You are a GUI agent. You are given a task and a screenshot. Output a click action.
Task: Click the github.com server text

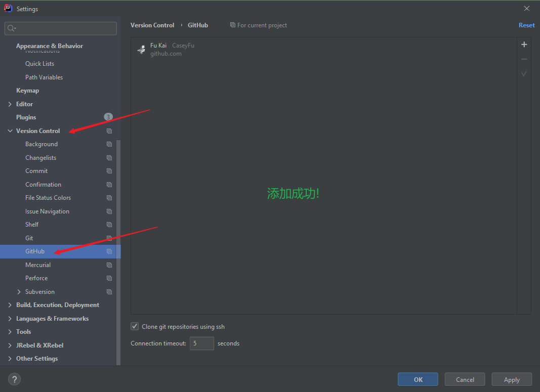165,54
